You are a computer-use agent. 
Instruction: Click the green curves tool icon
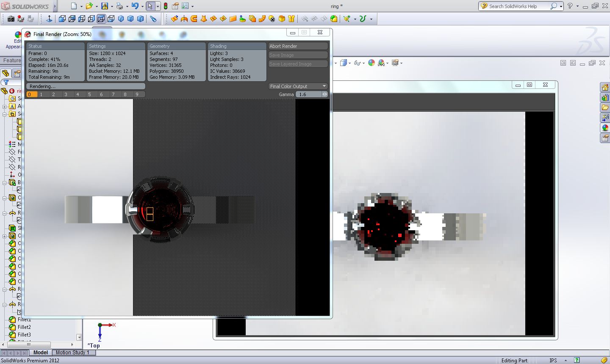[x=363, y=19]
